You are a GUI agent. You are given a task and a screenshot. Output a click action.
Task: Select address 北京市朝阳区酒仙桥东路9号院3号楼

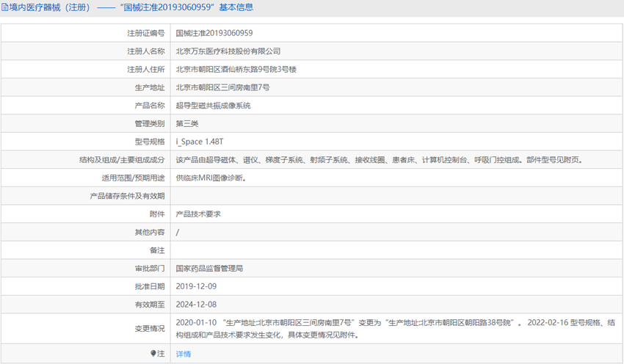point(236,69)
